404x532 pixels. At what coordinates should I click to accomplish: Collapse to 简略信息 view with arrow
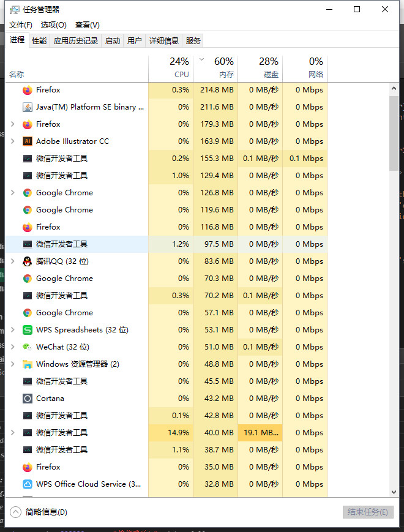tap(15, 512)
